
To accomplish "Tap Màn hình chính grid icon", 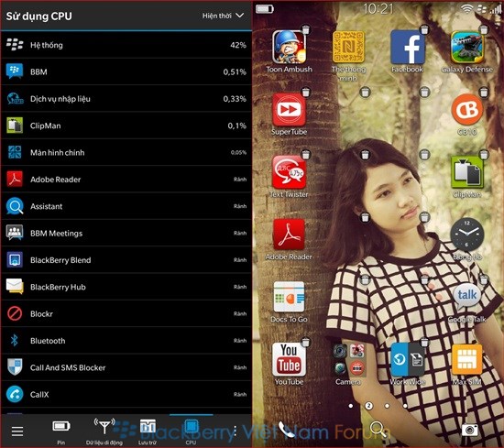I will click(15, 152).
